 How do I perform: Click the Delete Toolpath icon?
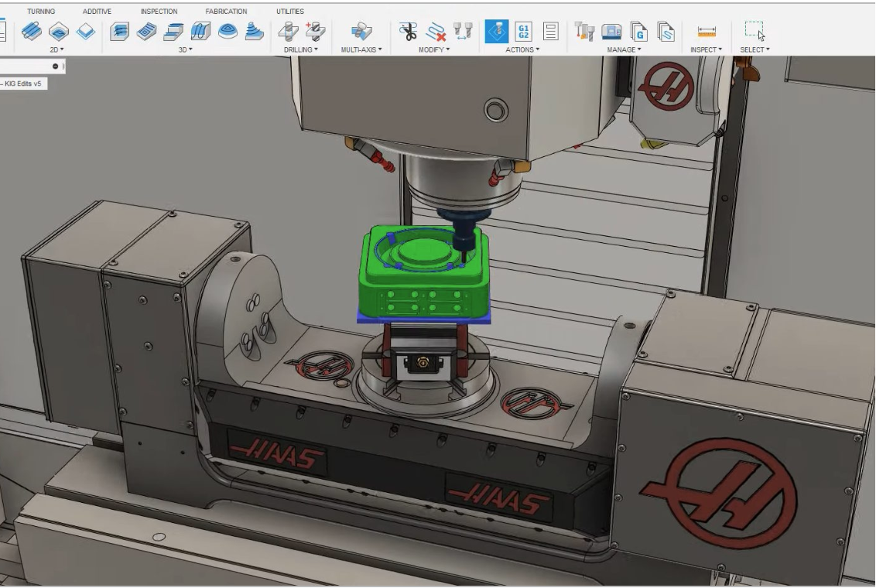click(436, 31)
